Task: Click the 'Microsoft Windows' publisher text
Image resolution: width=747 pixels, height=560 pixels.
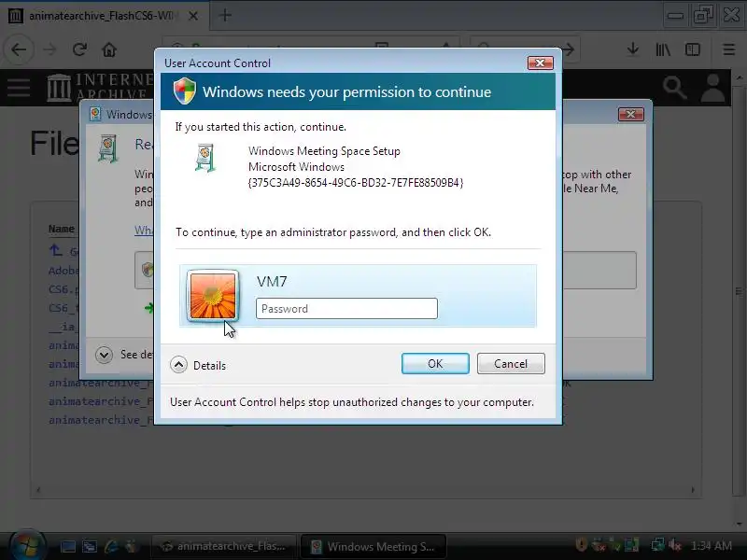Action: pos(296,167)
